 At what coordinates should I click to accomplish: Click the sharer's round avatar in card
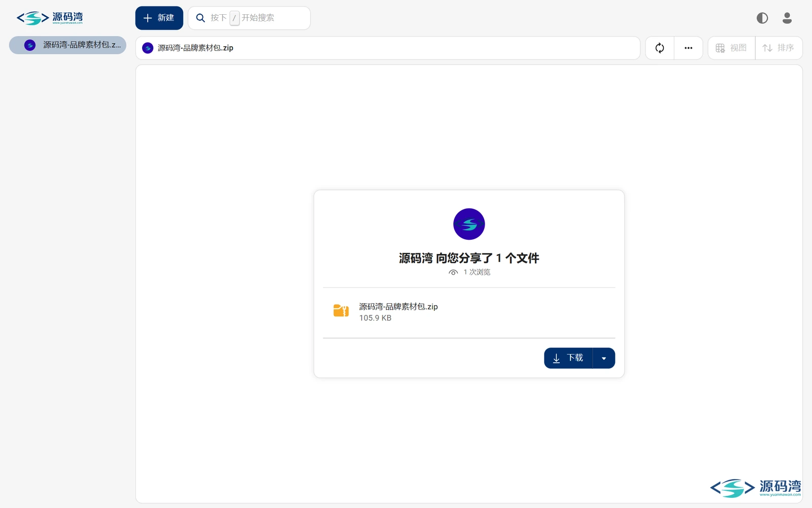click(x=469, y=224)
